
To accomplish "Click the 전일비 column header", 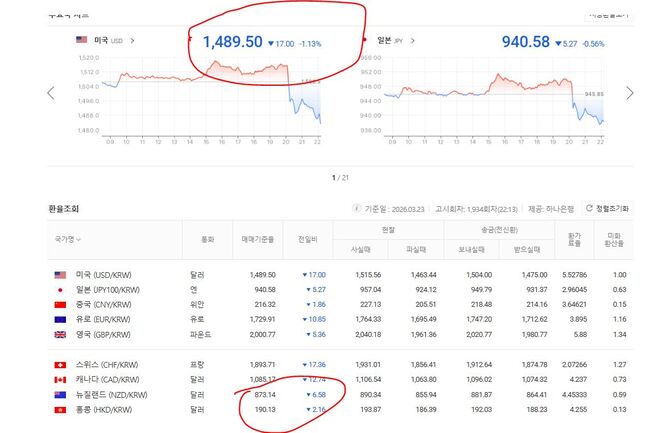I will pyautogui.click(x=308, y=240).
